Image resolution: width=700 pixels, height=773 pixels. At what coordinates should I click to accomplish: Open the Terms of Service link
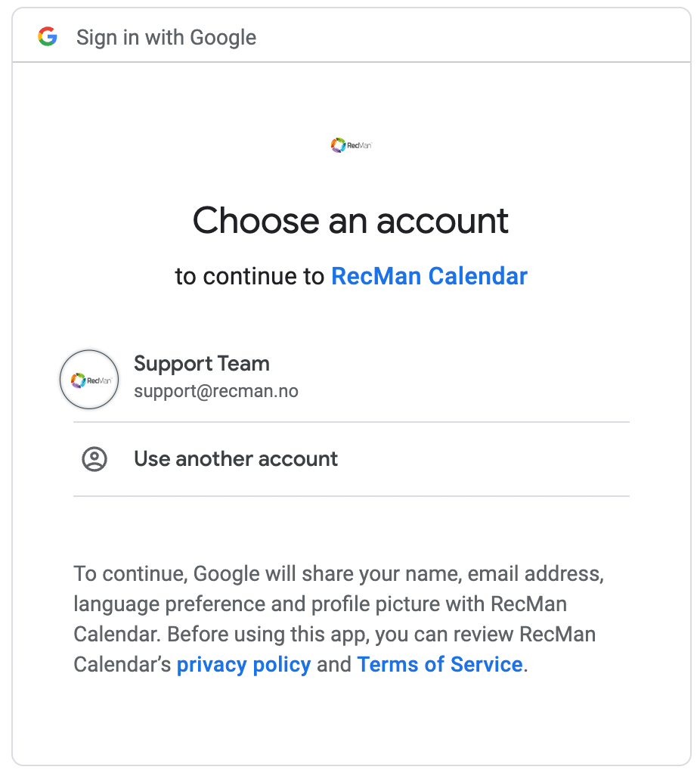440,665
